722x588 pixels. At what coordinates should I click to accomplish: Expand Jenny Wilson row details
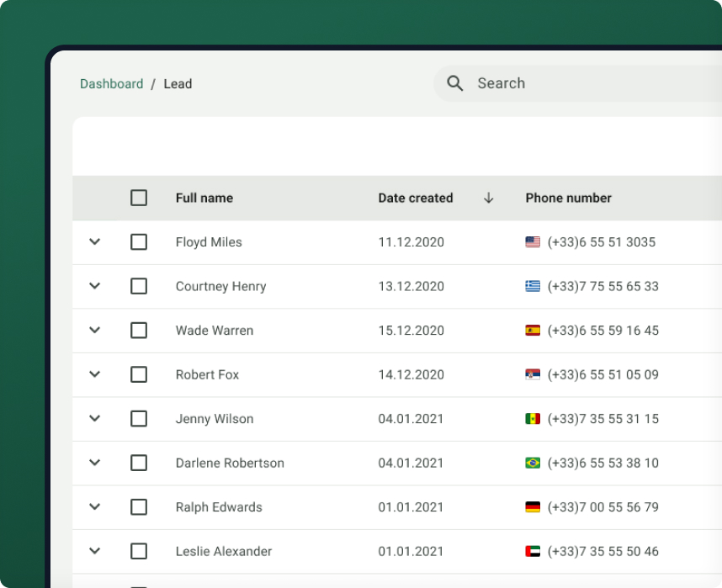point(95,418)
